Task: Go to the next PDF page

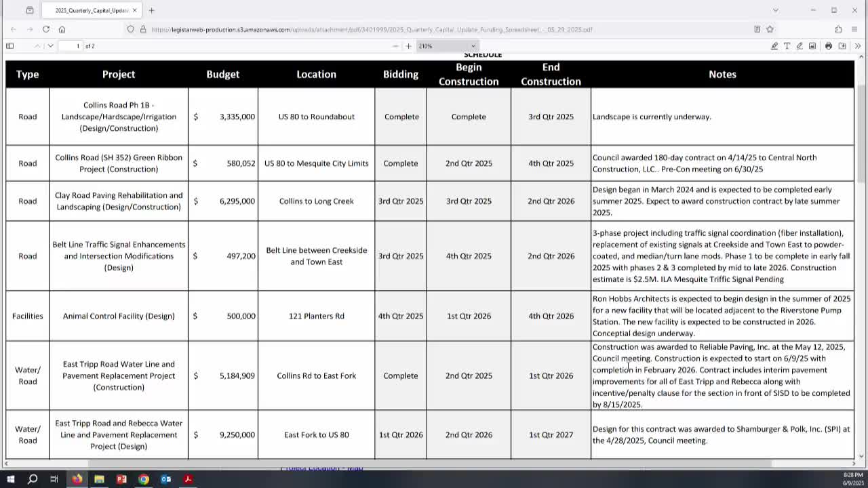Action: tap(50, 46)
